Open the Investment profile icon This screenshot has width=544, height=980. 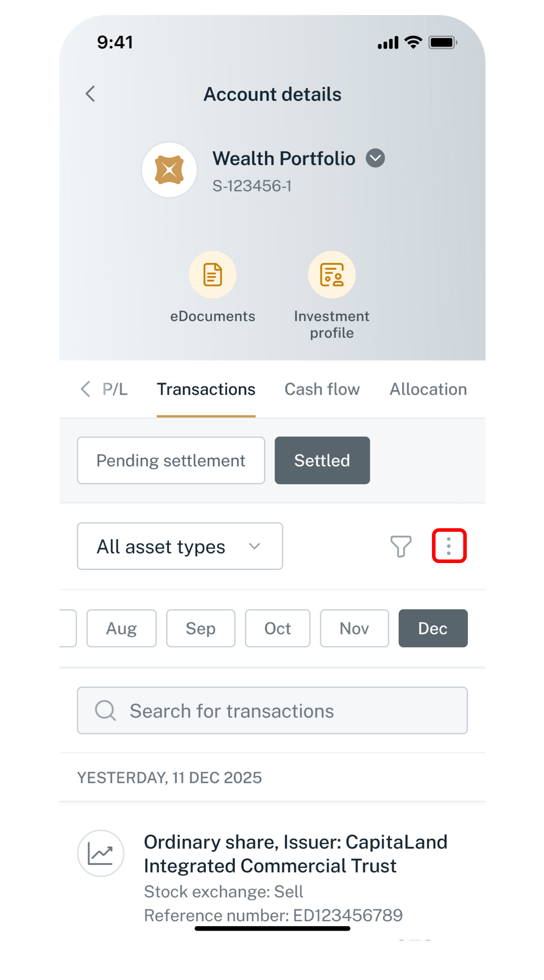coord(331,274)
